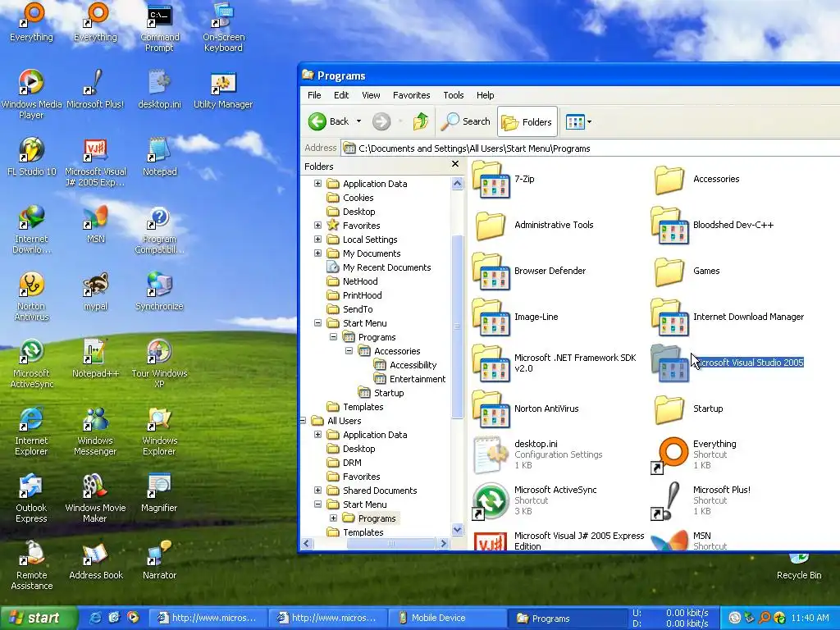The height and width of the screenshot is (630, 840).
Task: Select Accessibility in the folder tree
Action: pyautogui.click(x=405, y=365)
